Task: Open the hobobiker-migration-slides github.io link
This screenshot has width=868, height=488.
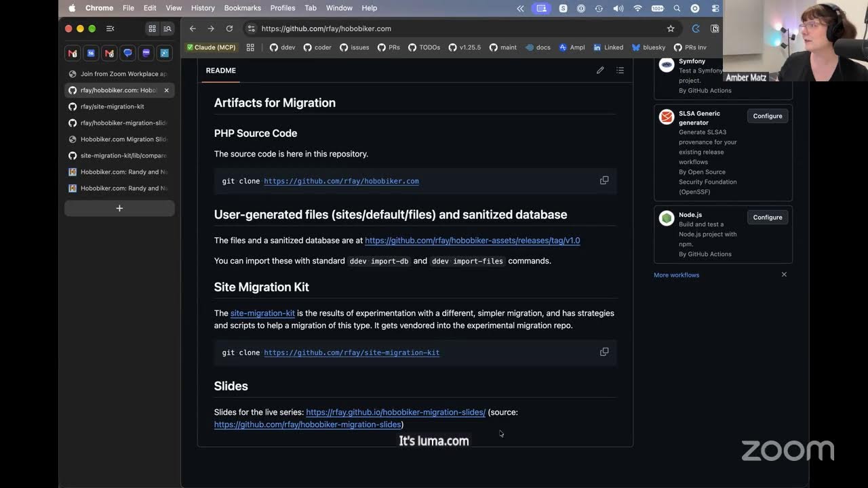Action: pyautogui.click(x=395, y=412)
